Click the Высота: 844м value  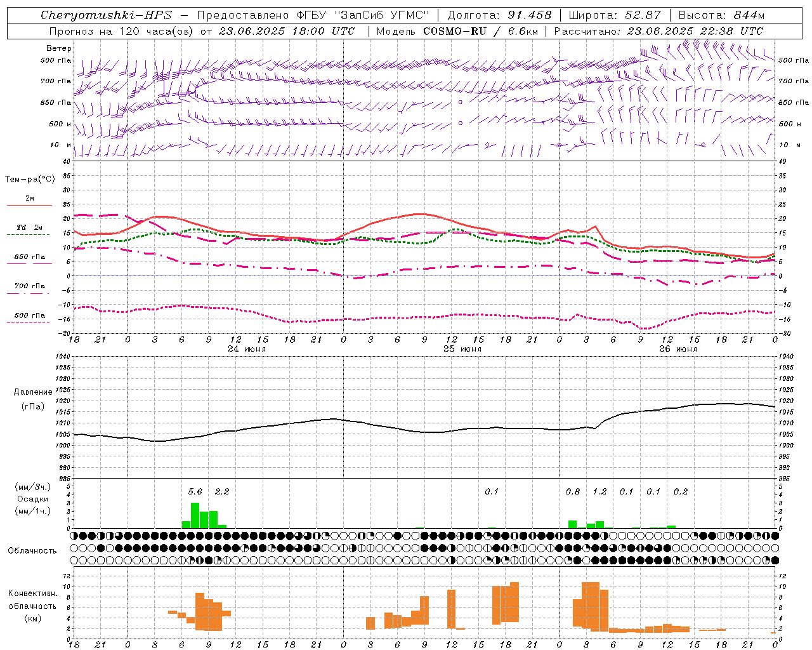pyautogui.click(x=721, y=15)
